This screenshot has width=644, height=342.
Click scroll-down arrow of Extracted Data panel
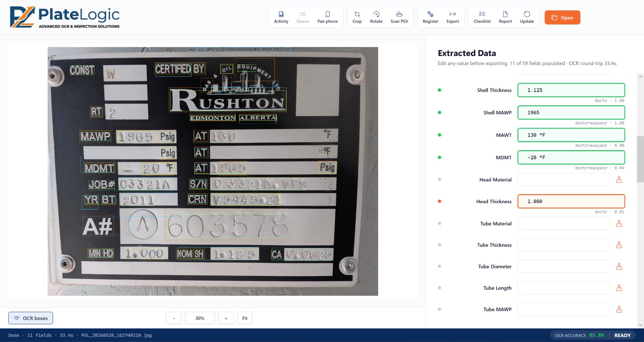click(640, 325)
